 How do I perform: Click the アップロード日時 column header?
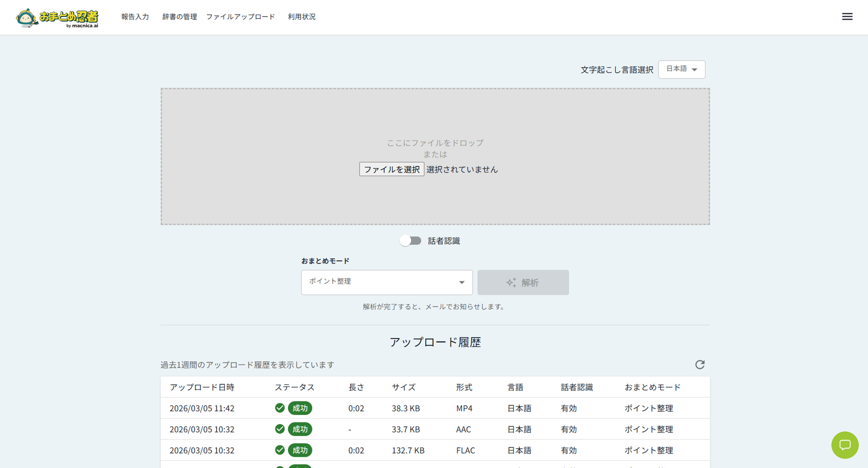(203, 387)
